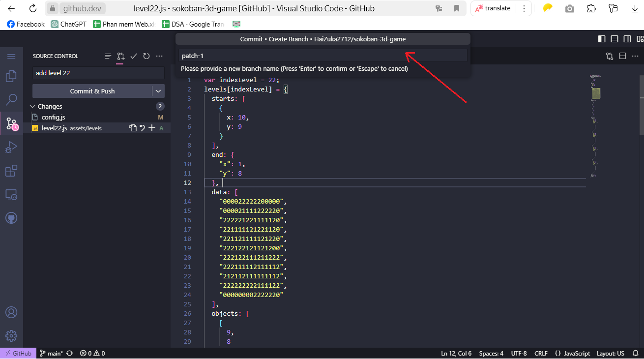Click the browser back arrow

[11, 8]
